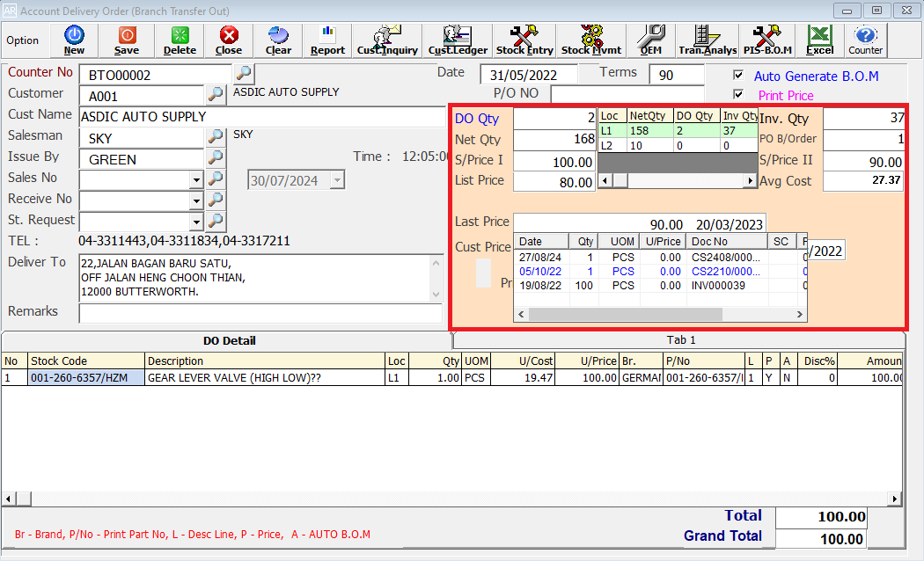Click scroll-left arrow of DO Detail grid
The image size is (924, 561).
point(9,499)
